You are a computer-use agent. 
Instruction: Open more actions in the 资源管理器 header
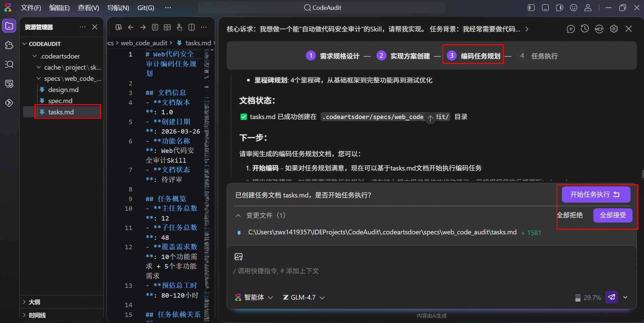tap(82, 27)
